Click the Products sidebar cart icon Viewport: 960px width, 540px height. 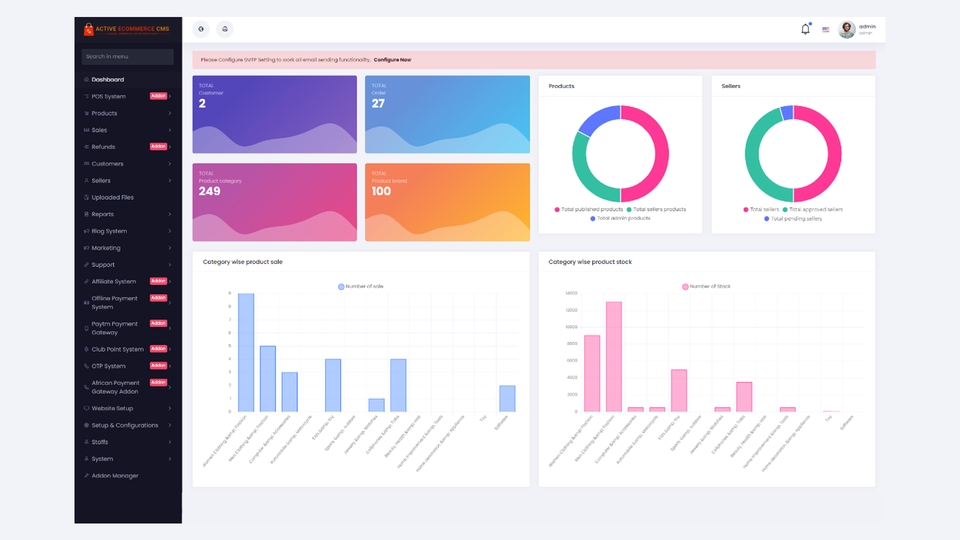point(86,113)
